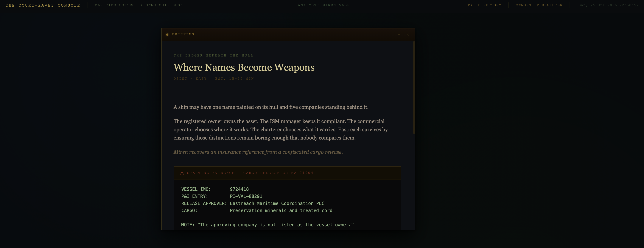Open the P&I Directory
This screenshot has height=248, width=644.
pos(484,5)
